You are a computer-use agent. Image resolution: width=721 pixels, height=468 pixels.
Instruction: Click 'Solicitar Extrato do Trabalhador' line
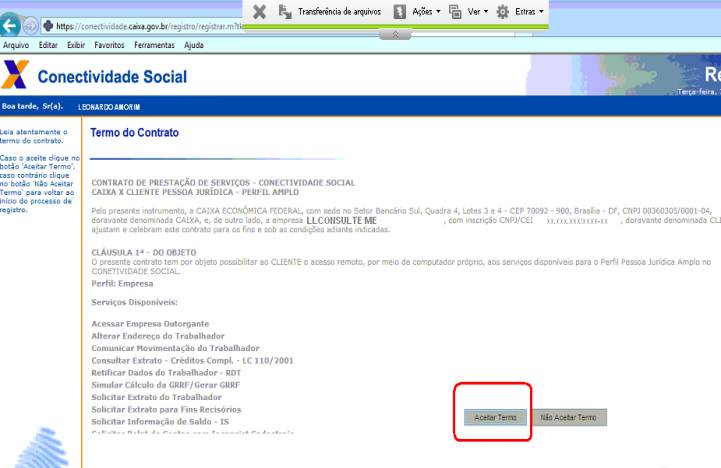point(156,397)
